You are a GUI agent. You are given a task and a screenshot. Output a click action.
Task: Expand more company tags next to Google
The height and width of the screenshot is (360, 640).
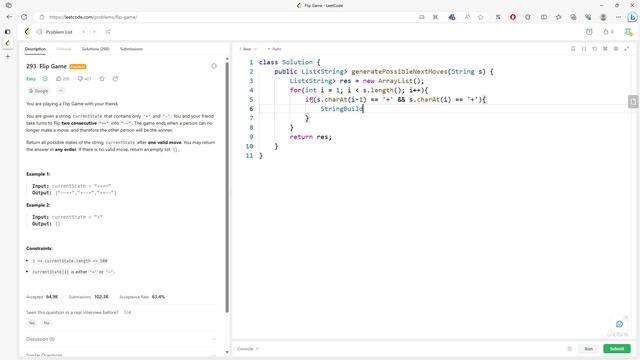coord(60,91)
